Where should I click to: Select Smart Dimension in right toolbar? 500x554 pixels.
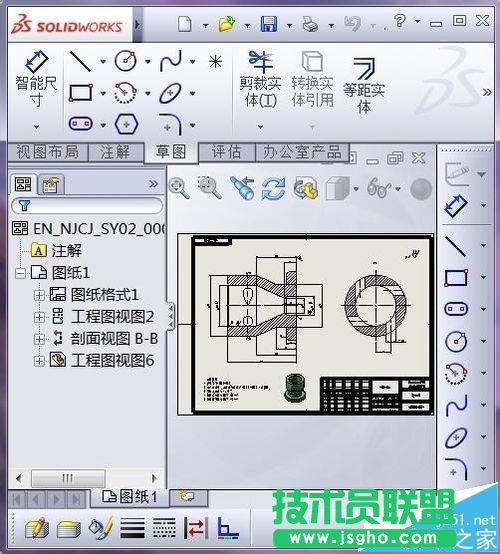tap(456, 206)
